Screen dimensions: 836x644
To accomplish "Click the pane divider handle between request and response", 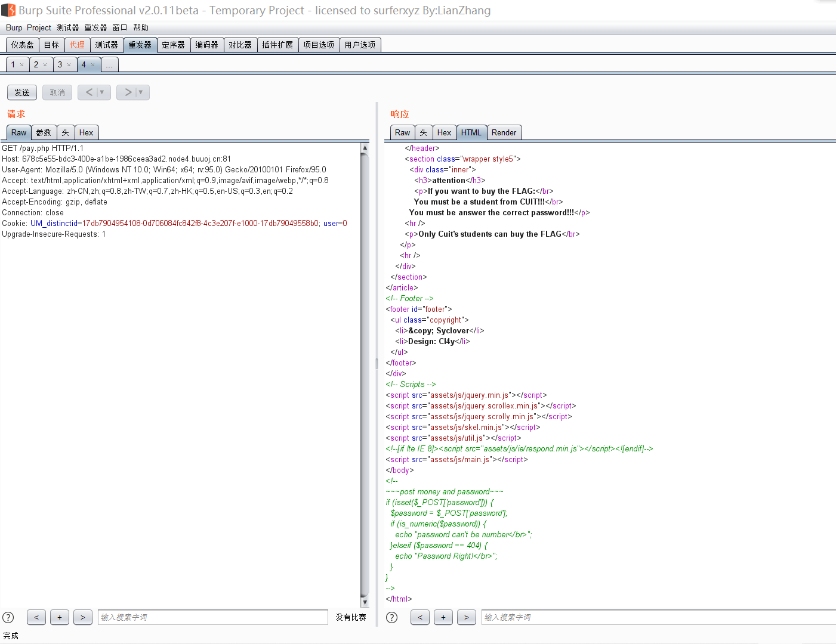I will [x=377, y=363].
